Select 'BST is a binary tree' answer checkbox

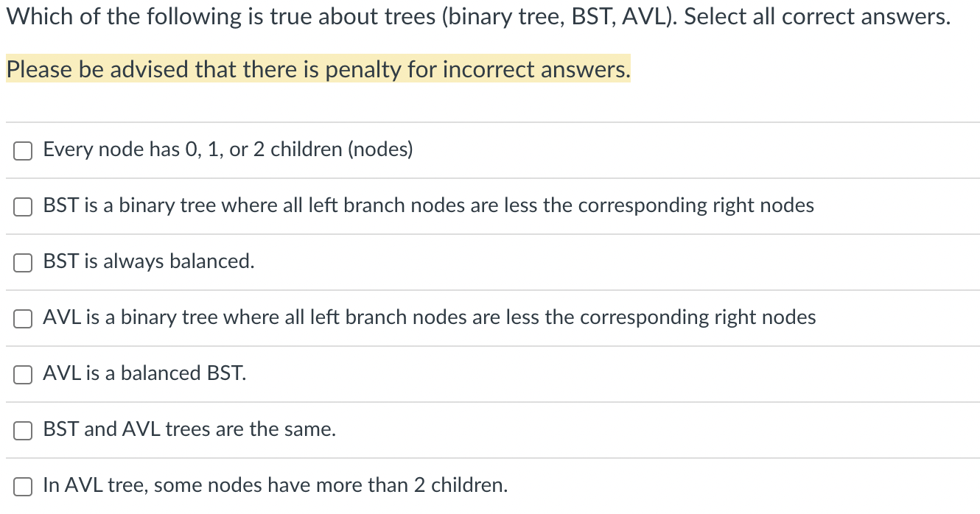22,207
